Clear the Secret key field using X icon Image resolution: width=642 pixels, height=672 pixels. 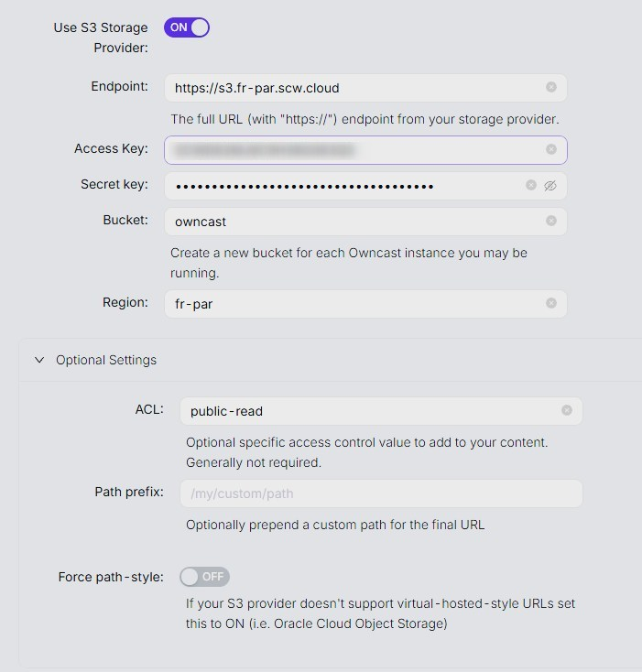click(x=531, y=185)
